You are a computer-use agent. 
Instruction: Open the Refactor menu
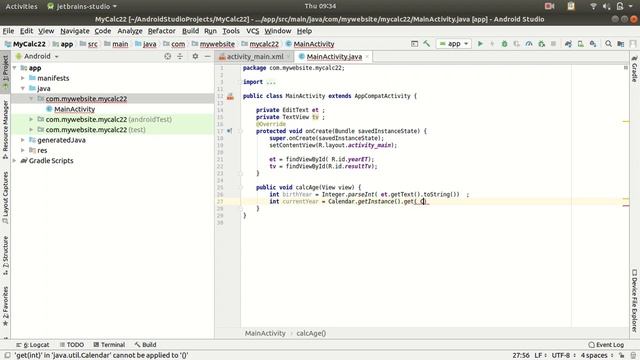coord(162,31)
